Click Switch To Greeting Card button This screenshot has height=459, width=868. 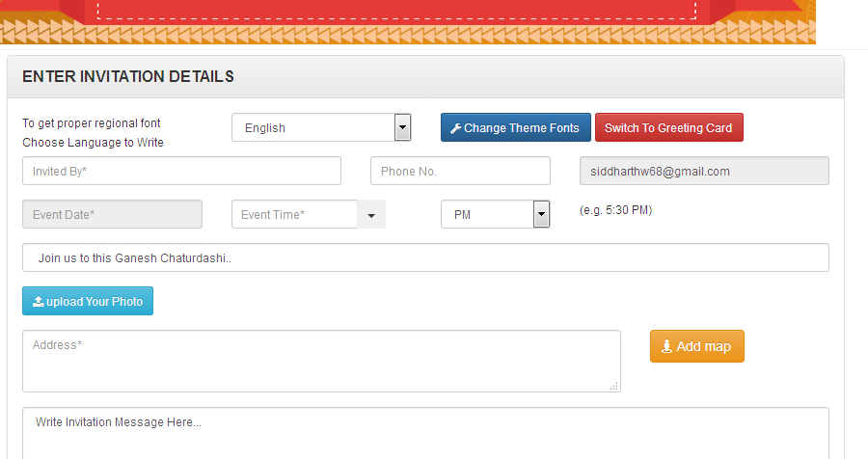(668, 127)
